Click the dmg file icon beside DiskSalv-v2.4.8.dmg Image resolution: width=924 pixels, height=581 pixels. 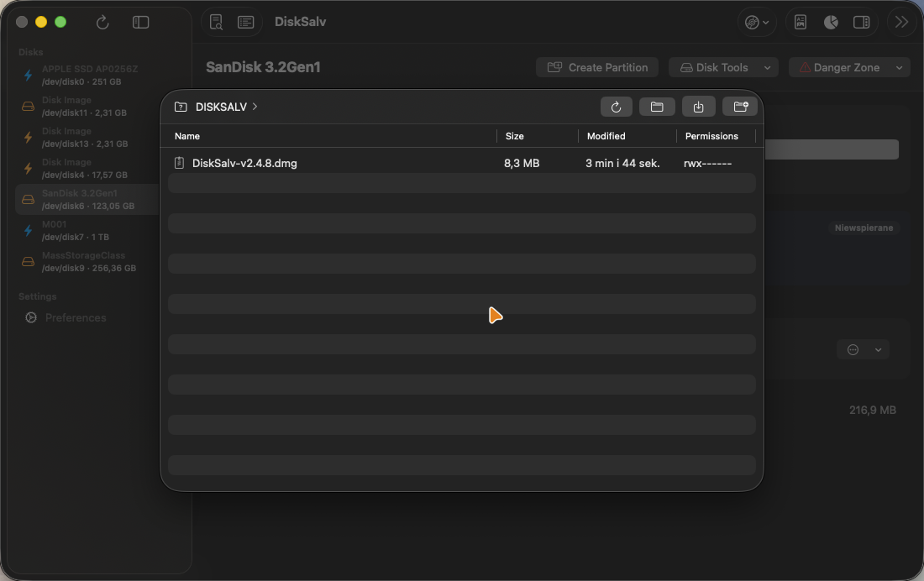179,163
